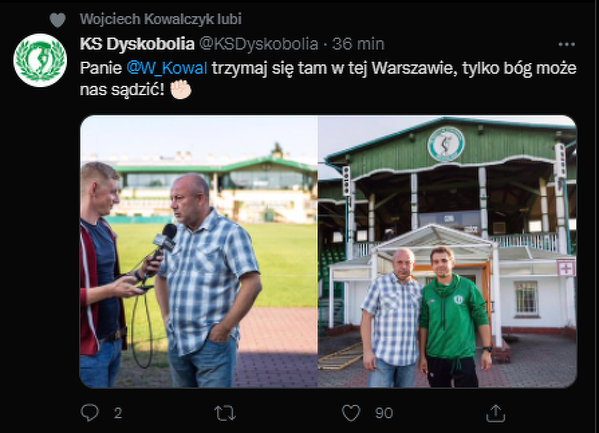
Task: Open the reply speech bubble icon
Action: (x=90, y=413)
